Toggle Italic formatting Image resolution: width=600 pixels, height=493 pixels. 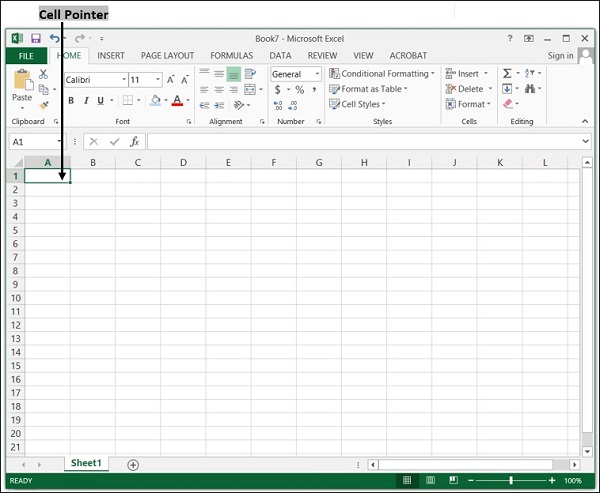(x=86, y=100)
